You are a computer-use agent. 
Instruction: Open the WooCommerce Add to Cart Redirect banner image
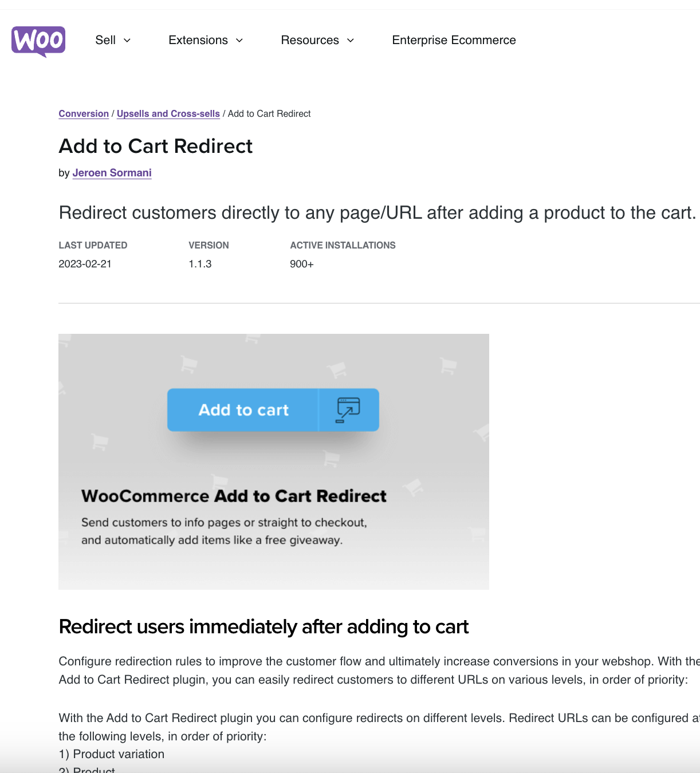click(273, 462)
